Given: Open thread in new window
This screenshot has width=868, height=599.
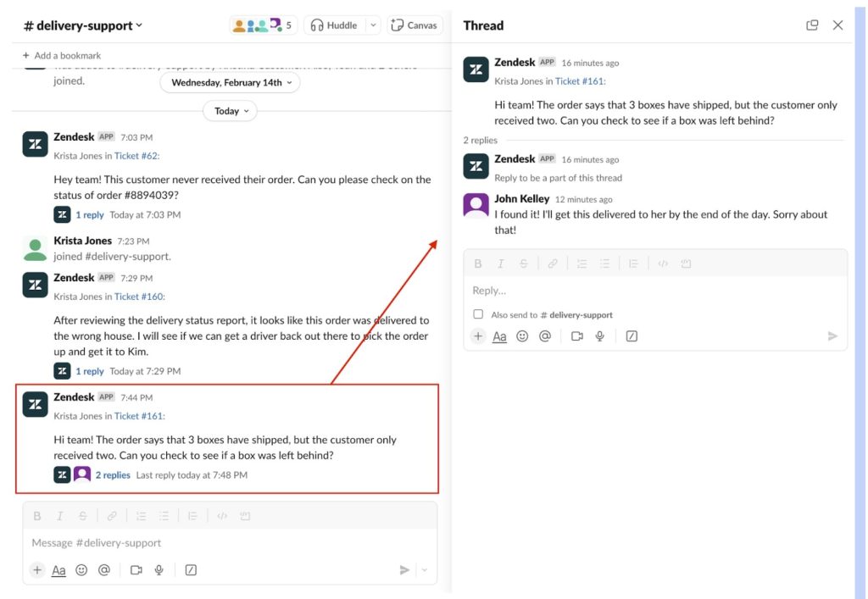Looking at the screenshot, I should (x=812, y=25).
